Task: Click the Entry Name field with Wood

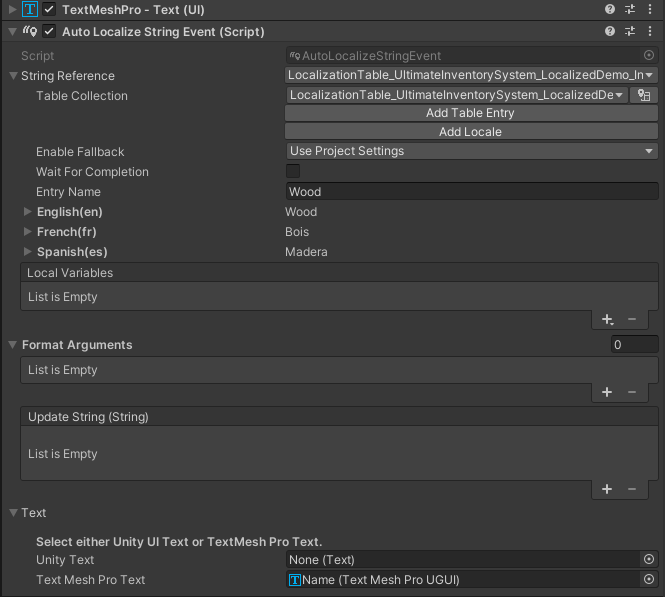Action: coord(472,192)
